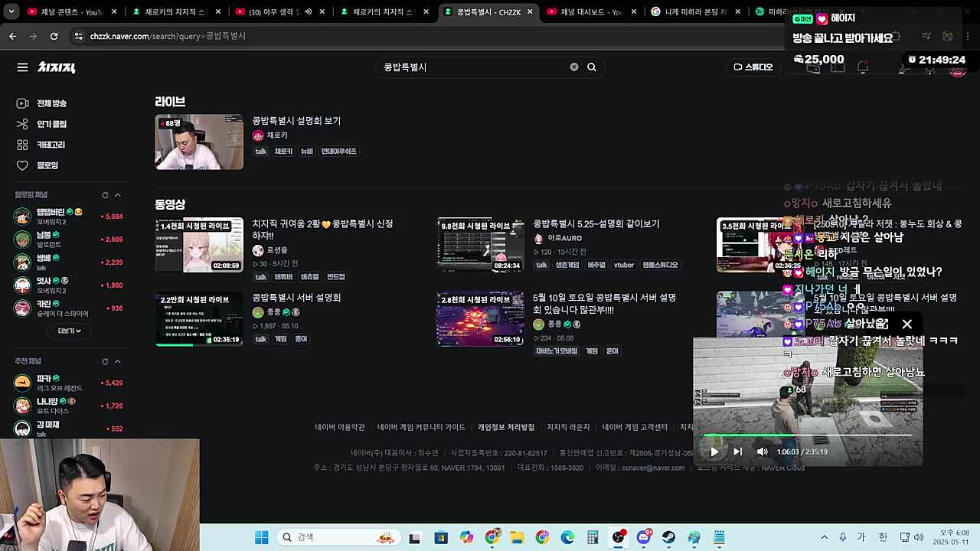Image resolution: width=980 pixels, height=551 pixels.
Task: Close the 콩밥특별시 - CHZZK tab
Action: click(530, 11)
